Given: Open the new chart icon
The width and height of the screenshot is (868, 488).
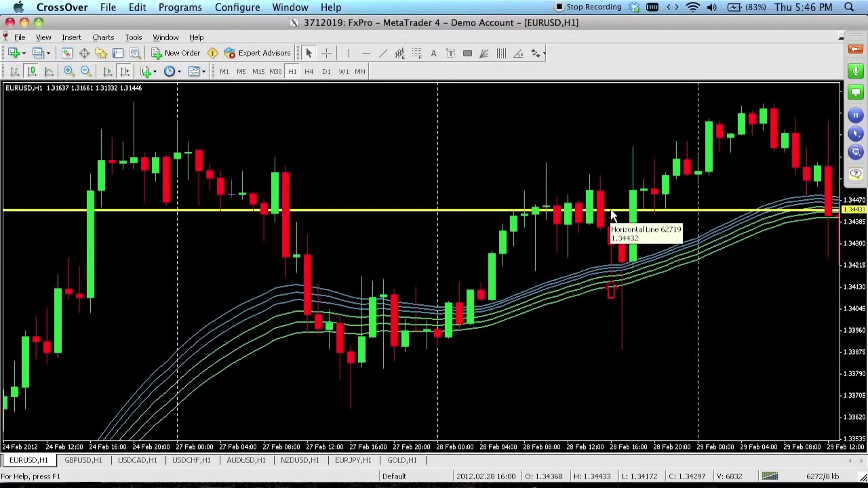Looking at the screenshot, I should click(x=14, y=53).
